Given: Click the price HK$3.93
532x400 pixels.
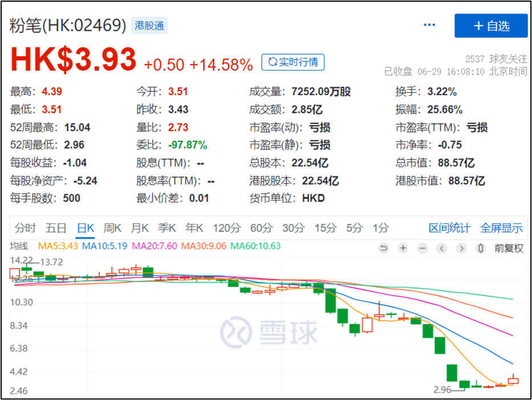Looking at the screenshot, I should [74, 60].
